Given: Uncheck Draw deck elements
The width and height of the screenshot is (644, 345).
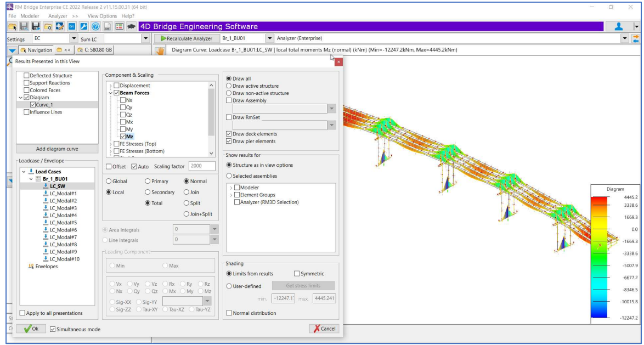Looking at the screenshot, I should coord(229,133).
